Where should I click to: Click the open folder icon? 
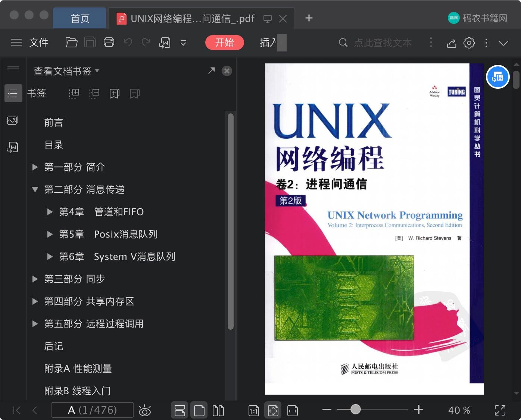click(x=71, y=43)
